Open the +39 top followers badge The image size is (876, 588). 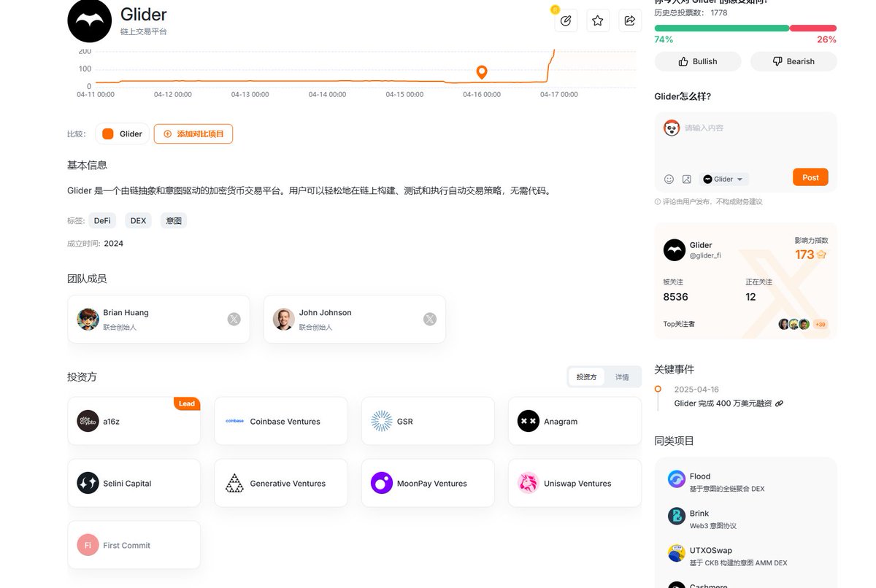(820, 325)
